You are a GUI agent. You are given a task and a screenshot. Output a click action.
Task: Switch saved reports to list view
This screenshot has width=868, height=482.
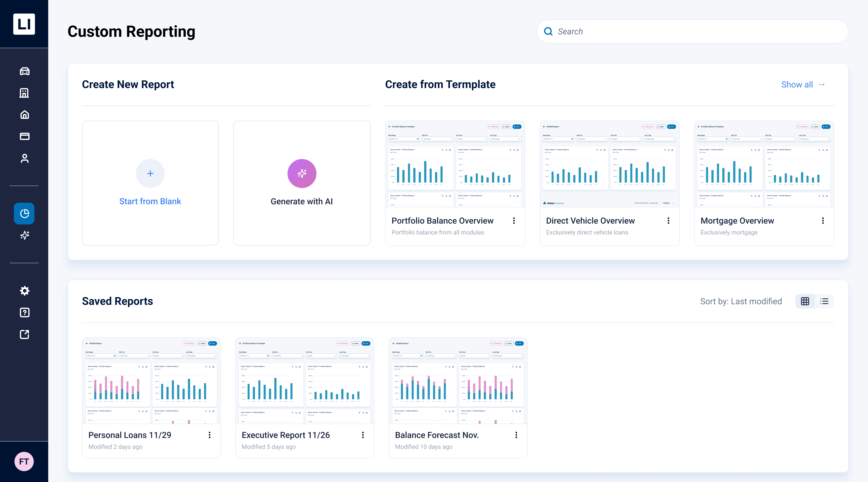pos(824,301)
